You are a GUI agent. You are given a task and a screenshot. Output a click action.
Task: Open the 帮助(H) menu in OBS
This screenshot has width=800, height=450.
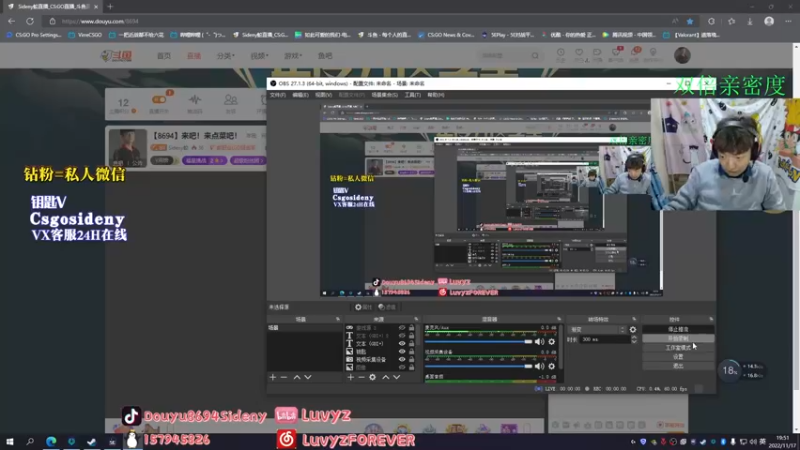tap(435, 95)
